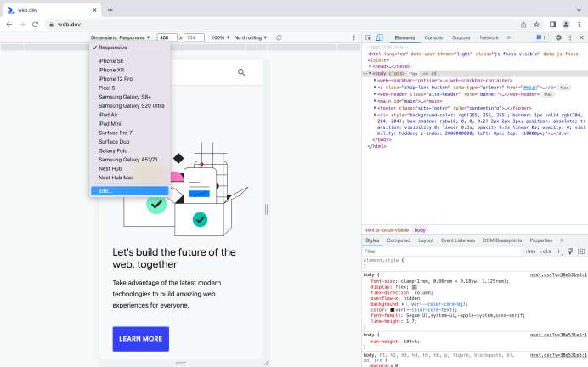Open the Network tab
The height and width of the screenshot is (367, 588).
pos(489,37)
